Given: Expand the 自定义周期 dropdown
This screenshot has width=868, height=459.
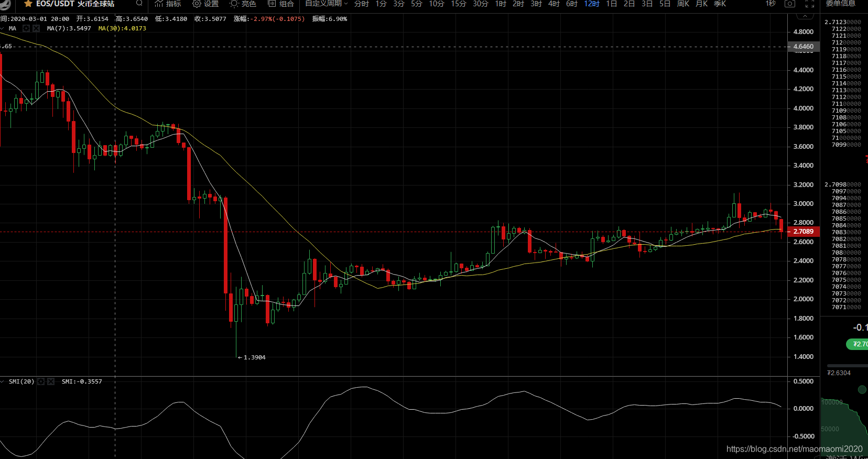Looking at the screenshot, I should [x=327, y=4].
